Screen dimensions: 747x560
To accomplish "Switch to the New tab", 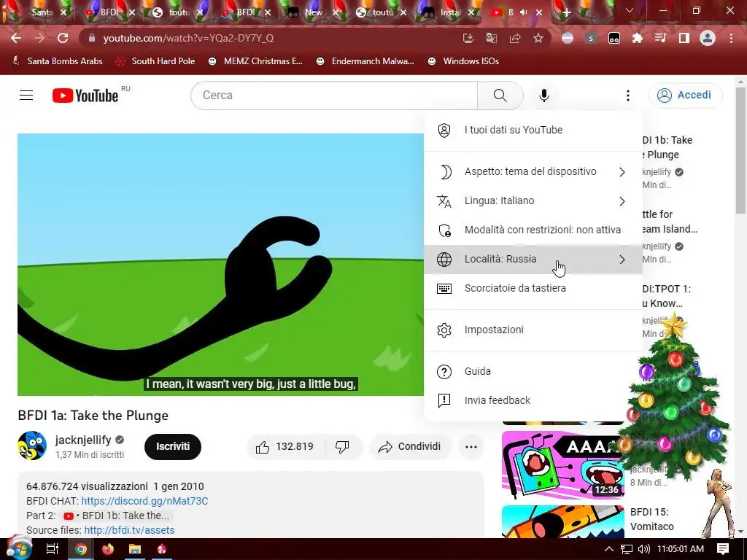I will coord(312,12).
